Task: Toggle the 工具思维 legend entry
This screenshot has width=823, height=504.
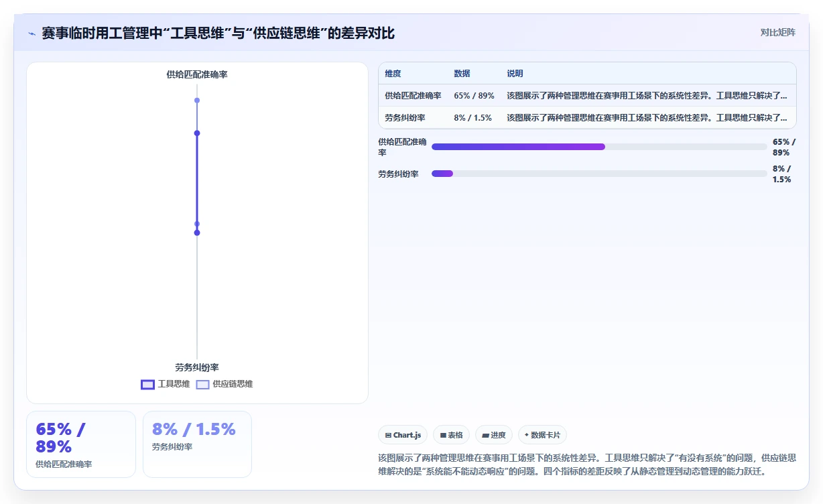Action: pos(165,384)
